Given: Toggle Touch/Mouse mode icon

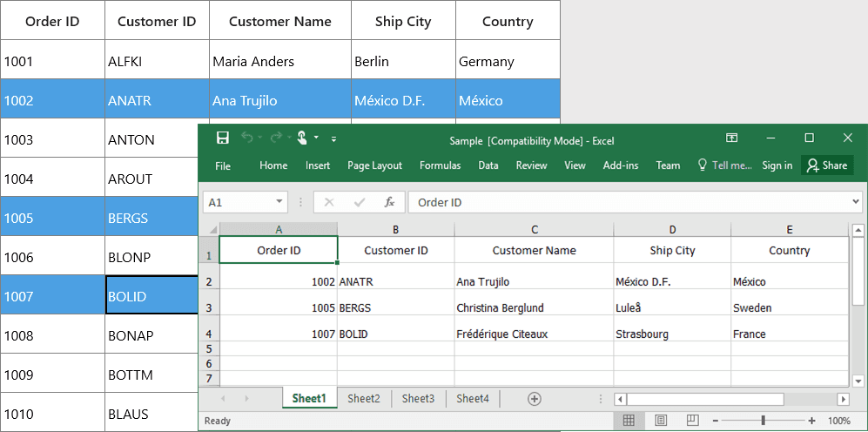Looking at the screenshot, I should (302, 138).
